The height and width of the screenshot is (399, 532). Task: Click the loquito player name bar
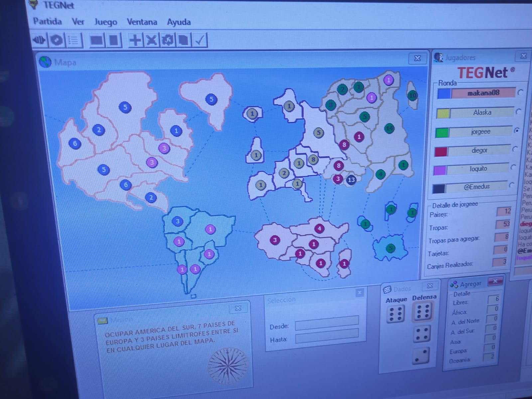478,169
